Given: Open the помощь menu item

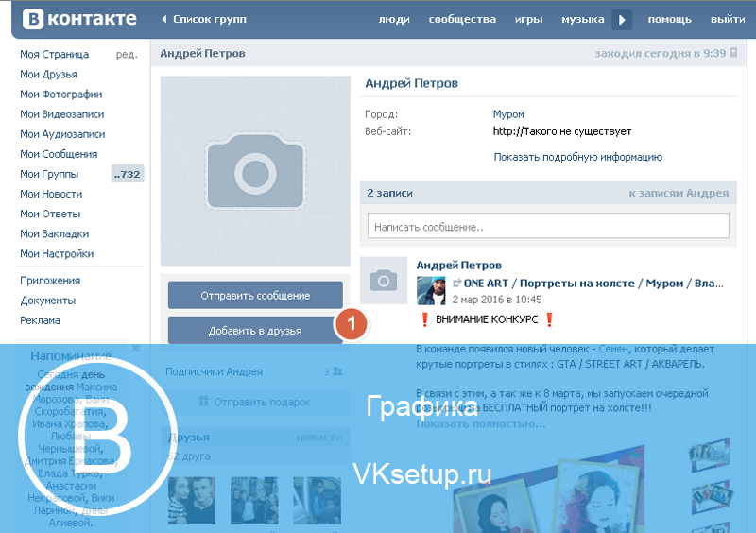Looking at the screenshot, I should pyautogui.click(x=669, y=19).
